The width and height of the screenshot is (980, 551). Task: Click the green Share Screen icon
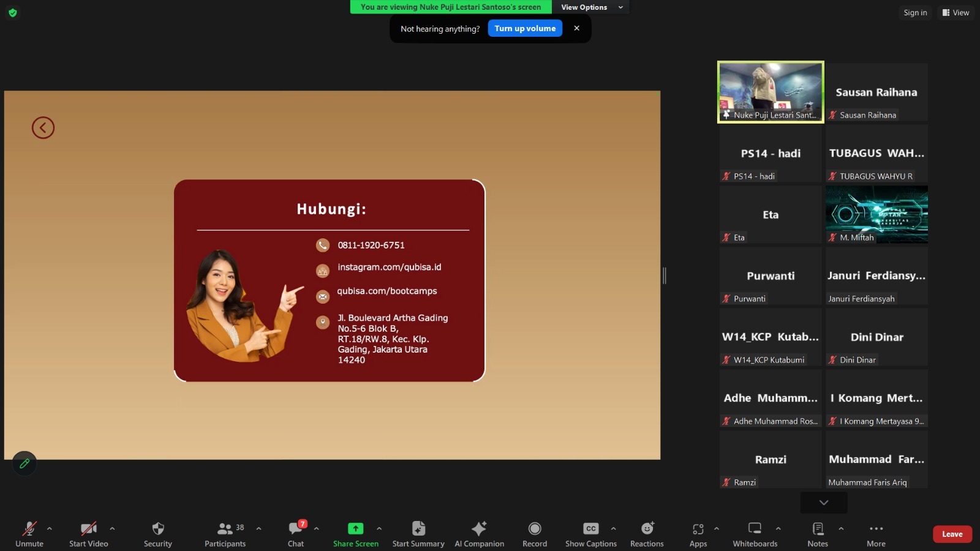355,528
